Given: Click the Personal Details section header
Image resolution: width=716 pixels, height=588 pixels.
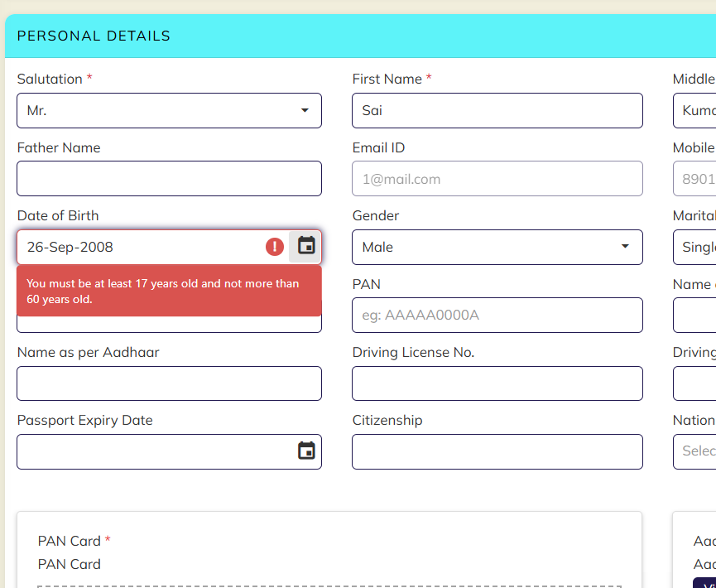Looking at the screenshot, I should point(94,36).
